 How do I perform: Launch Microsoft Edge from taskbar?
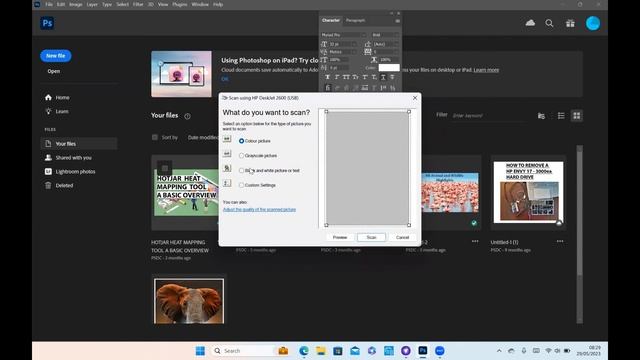click(x=304, y=351)
